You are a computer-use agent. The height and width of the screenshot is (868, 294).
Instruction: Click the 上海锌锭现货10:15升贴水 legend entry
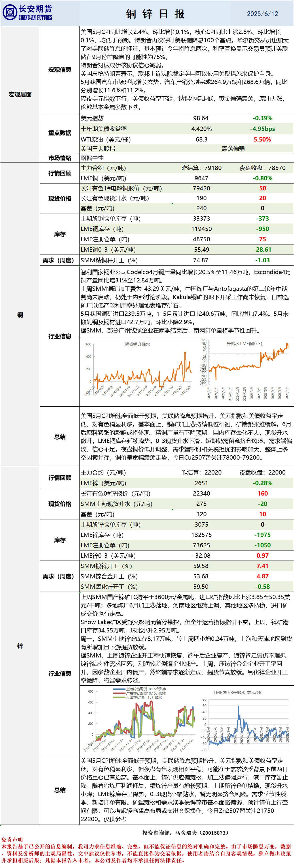tap(139, 690)
